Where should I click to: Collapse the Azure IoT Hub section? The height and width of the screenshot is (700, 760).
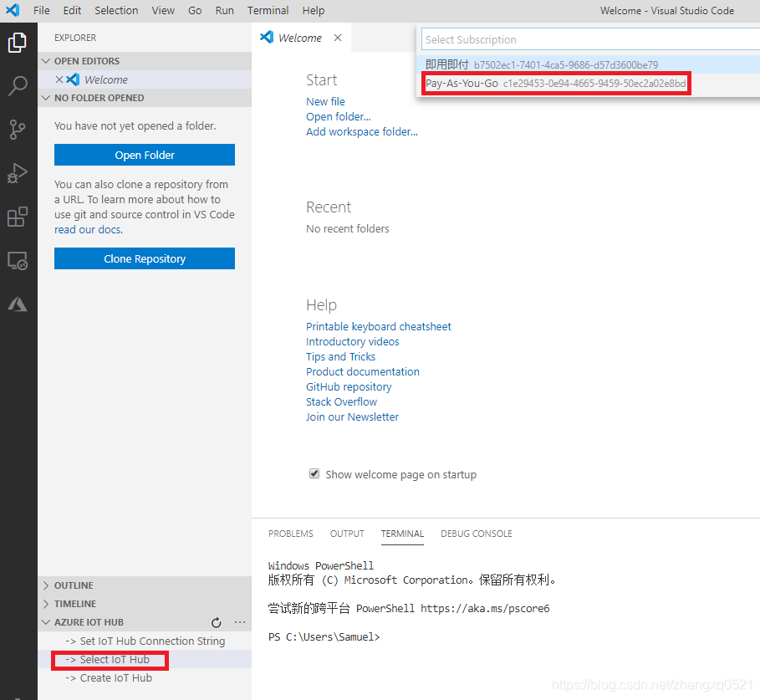pos(46,622)
